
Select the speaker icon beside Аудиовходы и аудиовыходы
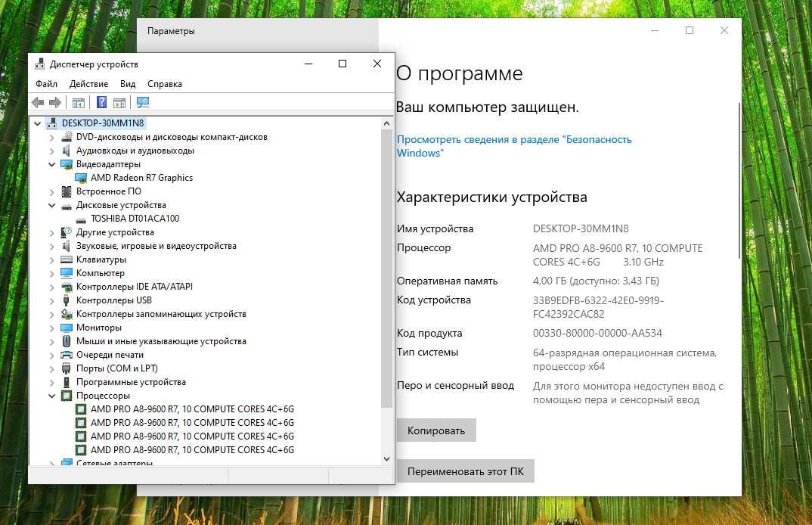(67, 151)
